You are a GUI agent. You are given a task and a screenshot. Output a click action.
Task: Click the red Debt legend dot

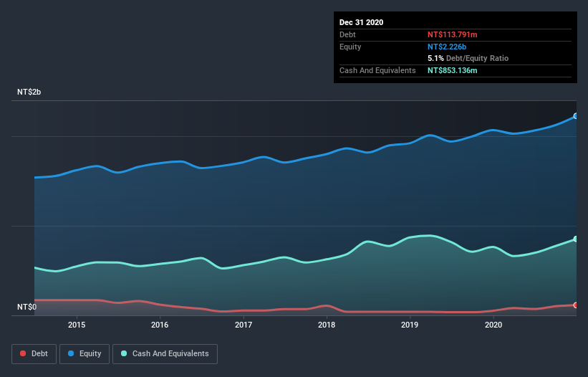(23, 353)
